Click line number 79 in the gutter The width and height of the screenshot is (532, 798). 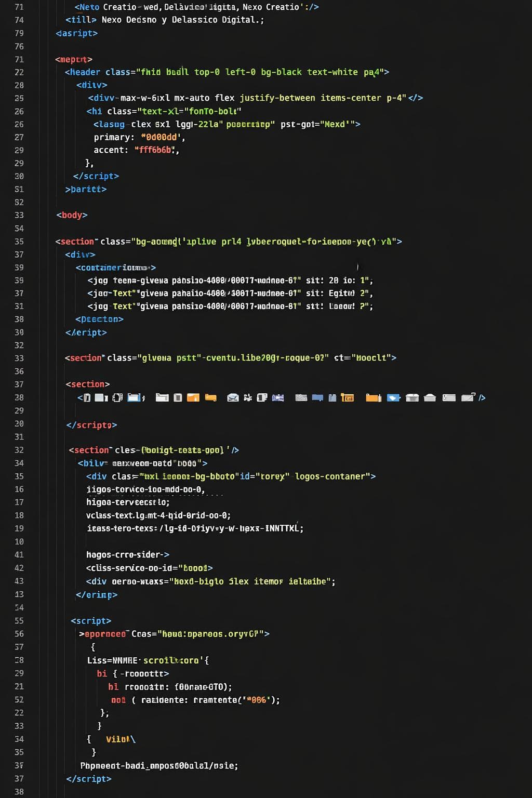(19, 33)
